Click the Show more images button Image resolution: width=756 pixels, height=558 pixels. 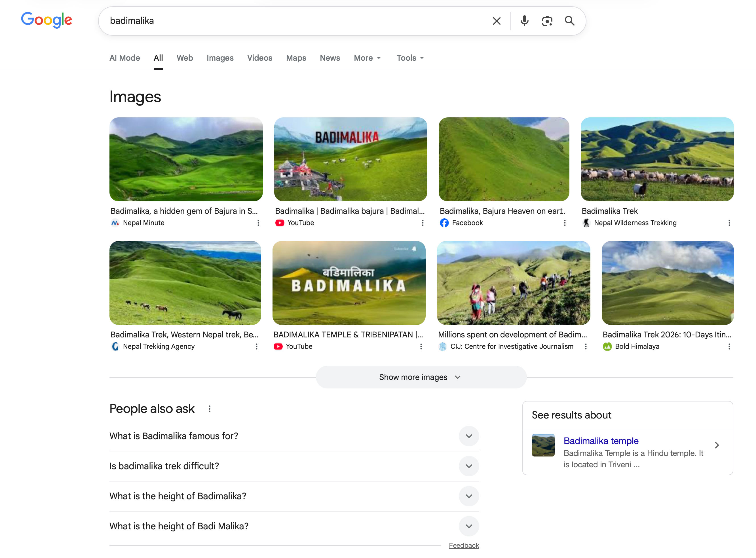(420, 377)
